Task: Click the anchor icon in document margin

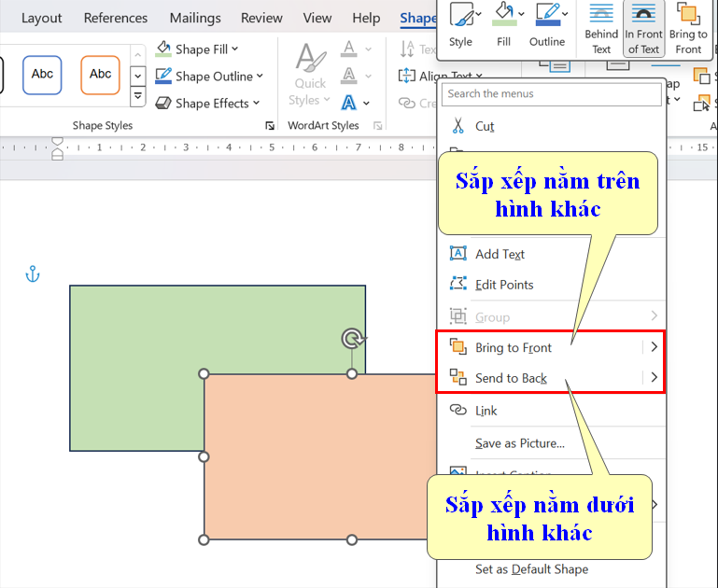Action: coord(33,274)
